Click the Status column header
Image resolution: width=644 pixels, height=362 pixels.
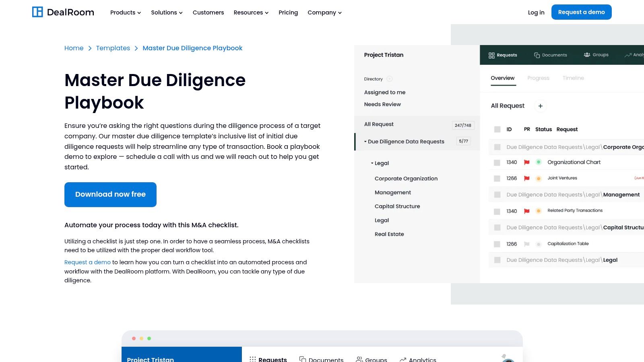pyautogui.click(x=543, y=130)
